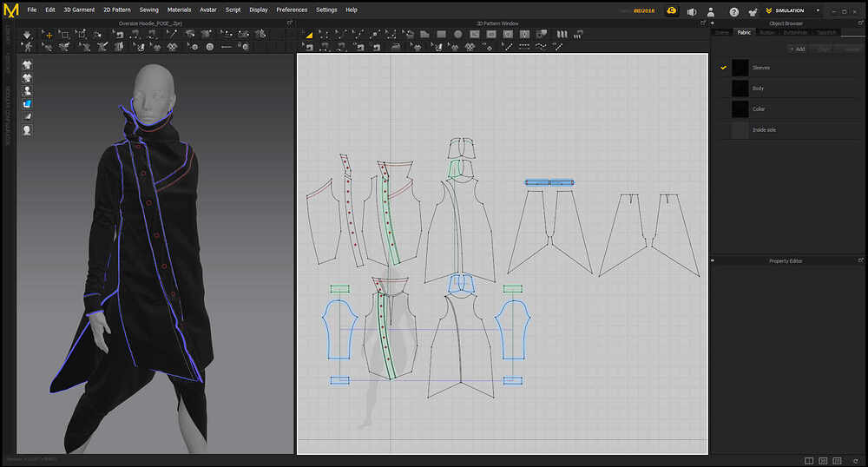Open the Help menu
The height and width of the screenshot is (467, 868).
click(352, 10)
